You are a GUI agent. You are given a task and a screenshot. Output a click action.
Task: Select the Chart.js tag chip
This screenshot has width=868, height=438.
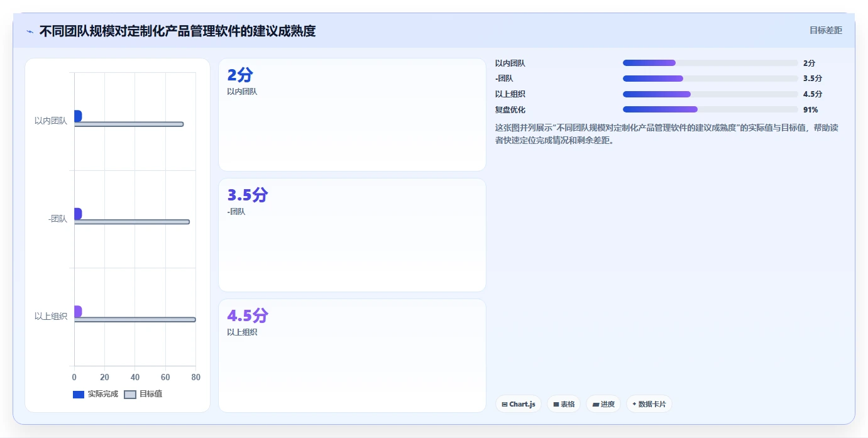pyautogui.click(x=519, y=404)
